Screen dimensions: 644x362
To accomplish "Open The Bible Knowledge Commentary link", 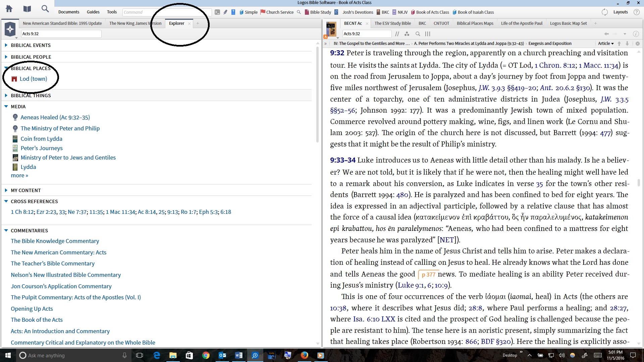I will (55, 241).
